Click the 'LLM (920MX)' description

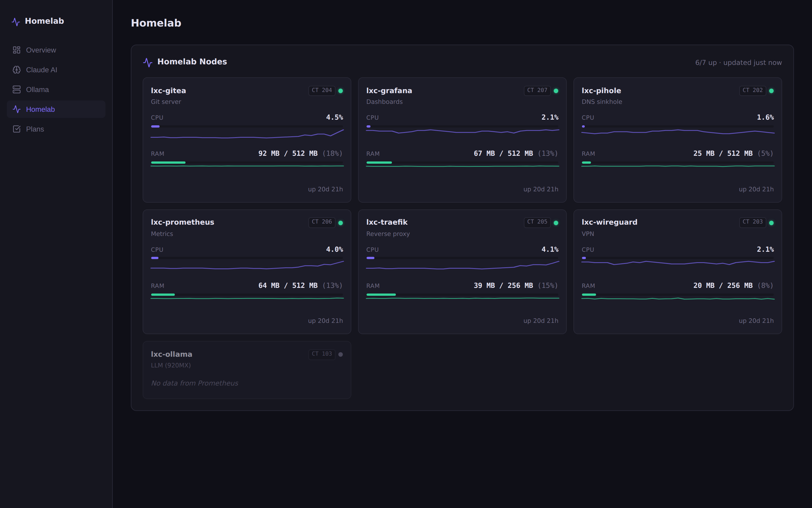tap(171, 365)
